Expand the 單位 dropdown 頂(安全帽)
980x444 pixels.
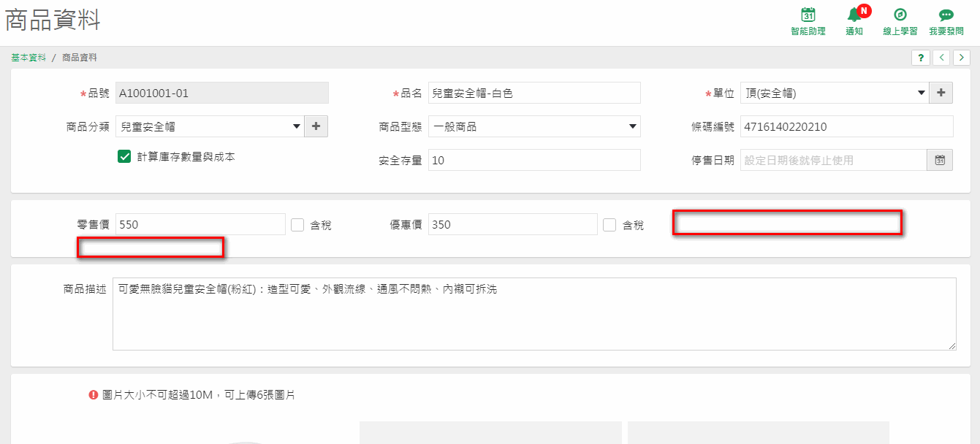[835, 93]
